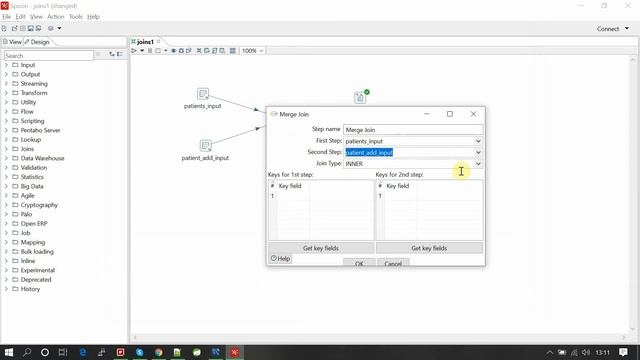The width and height of the screenshot is (640, 360).
Task: Click first key field cell for 1st step
Action: point(294,196)
